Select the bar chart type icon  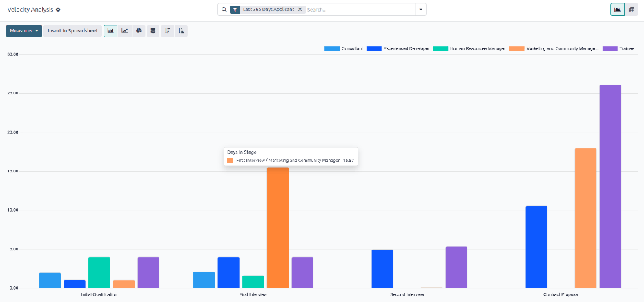110,31
